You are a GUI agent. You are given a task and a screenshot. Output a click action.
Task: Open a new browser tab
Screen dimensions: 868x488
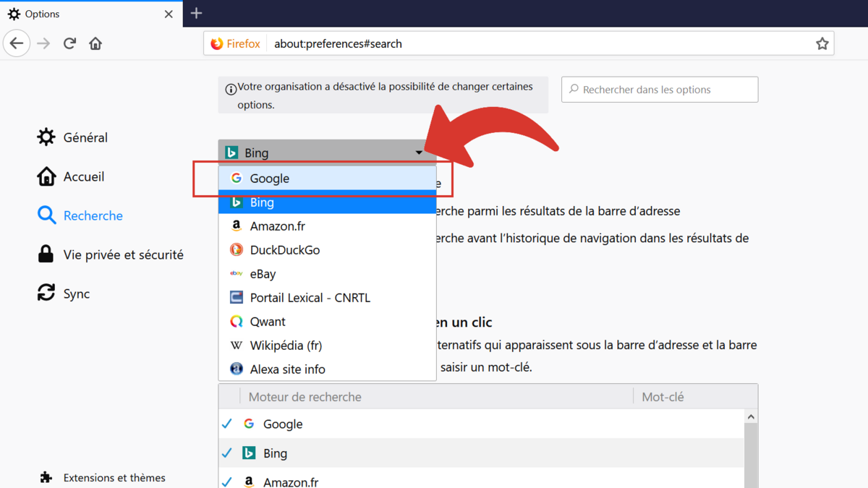point(196,12)
